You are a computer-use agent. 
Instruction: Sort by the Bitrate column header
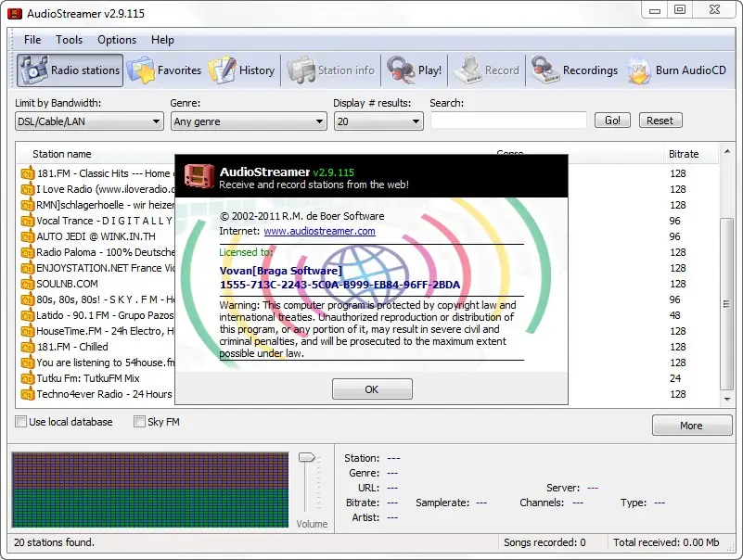click(x=684, y=154)
